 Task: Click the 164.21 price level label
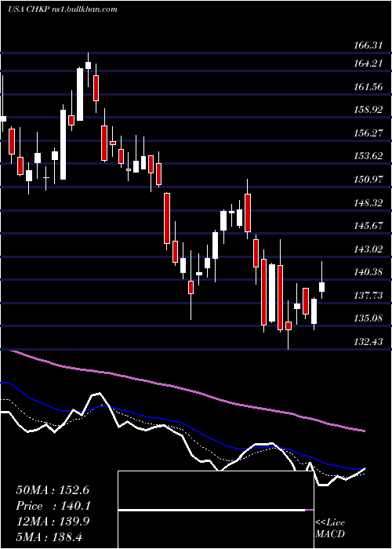coord(368,64)
